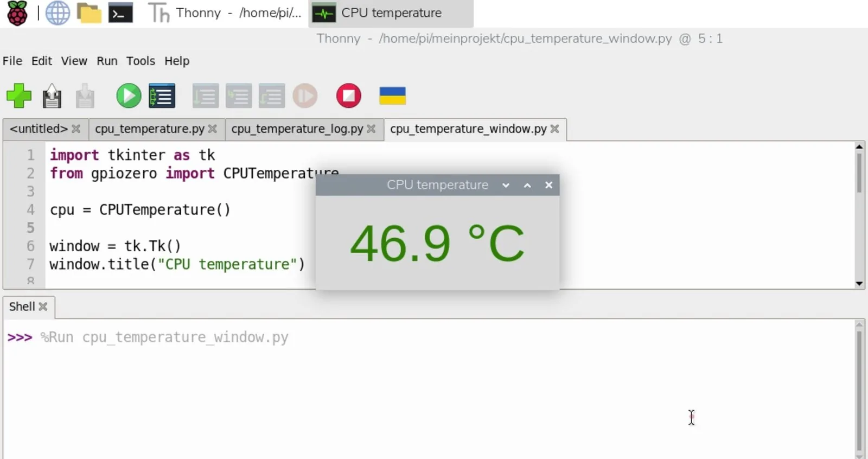
Task: Open the Help menu
Action: (177, 61)
